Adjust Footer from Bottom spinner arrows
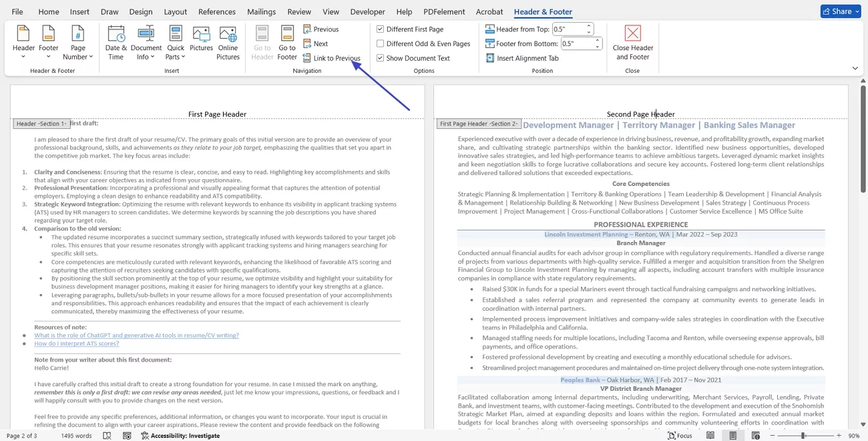This screenshot has height=441, width=868. click(x=598, y=43)
